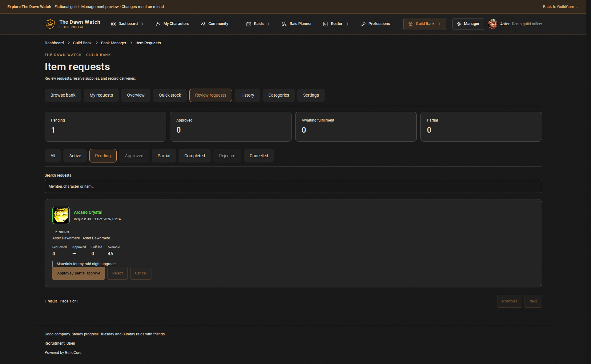Screen dimensions: 591x364
Task: Go to Guild Bank breadcrumb link
Action: [x=82, y=43]
